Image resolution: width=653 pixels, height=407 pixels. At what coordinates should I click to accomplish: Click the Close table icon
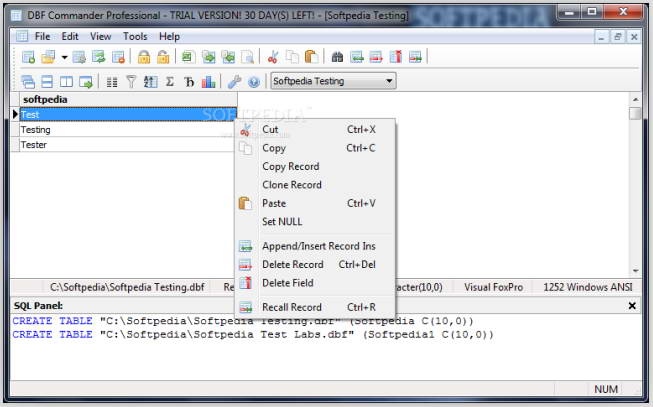point(118,57)
